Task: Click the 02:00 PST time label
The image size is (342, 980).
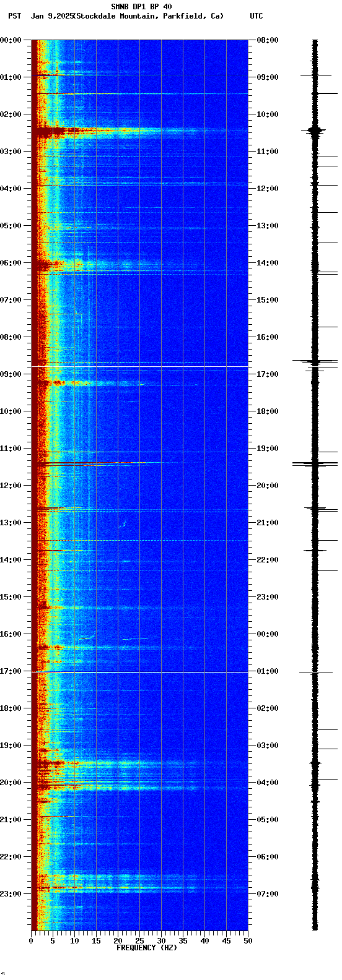Action: (x=11, y=114)
